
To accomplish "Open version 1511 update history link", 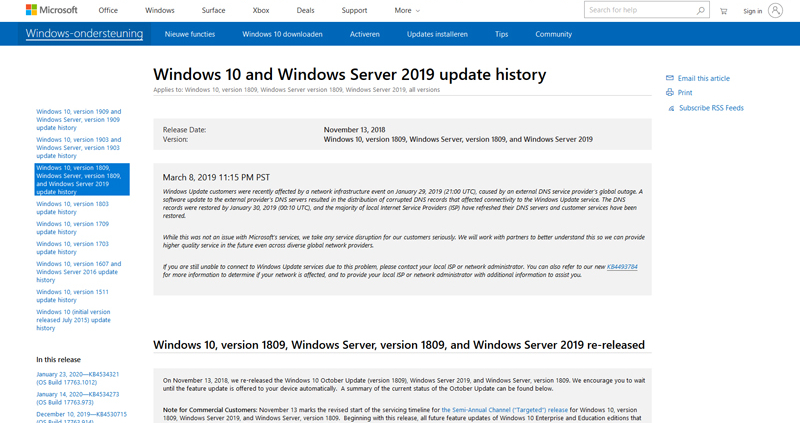I will tap(72, 296).
